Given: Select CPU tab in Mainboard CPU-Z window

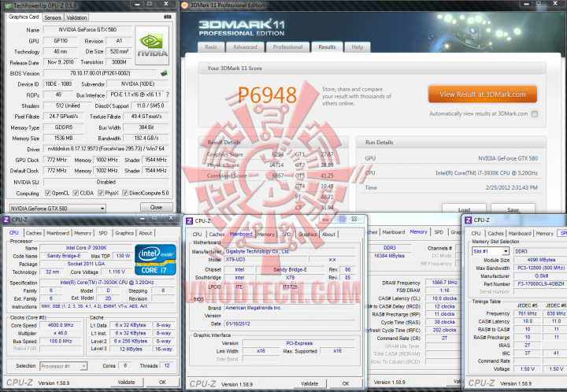Looking at the screenshot, I should (x=197, y=234).
